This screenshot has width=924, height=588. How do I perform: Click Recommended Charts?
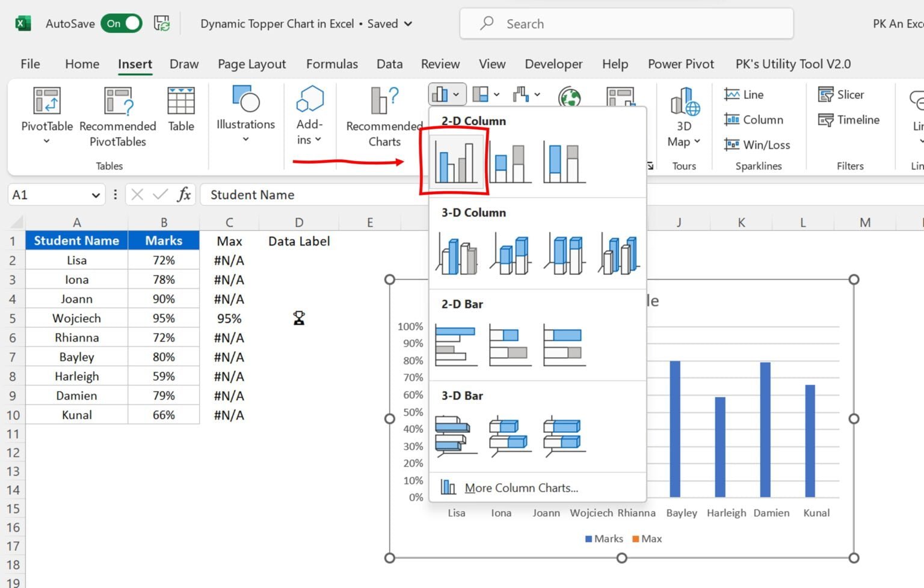click(x=383, y=117)
